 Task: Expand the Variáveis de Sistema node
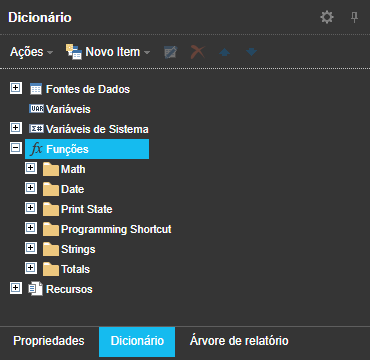click(15, 128)
